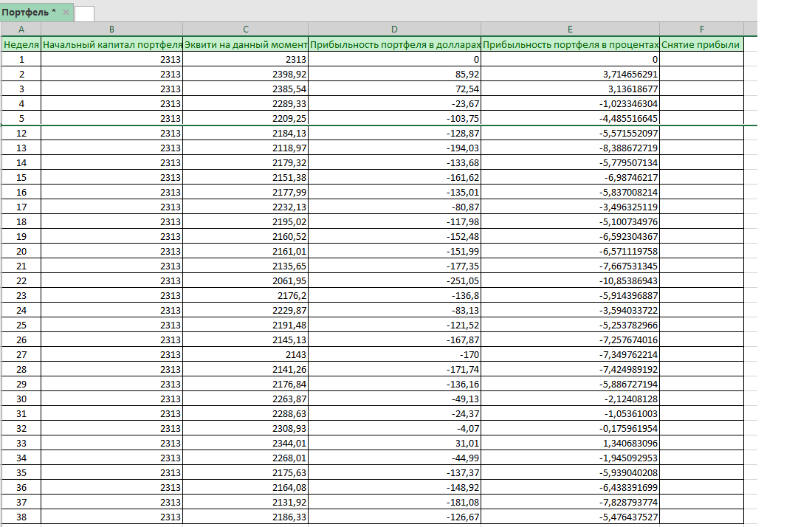Select column B header

coord(111,30)
